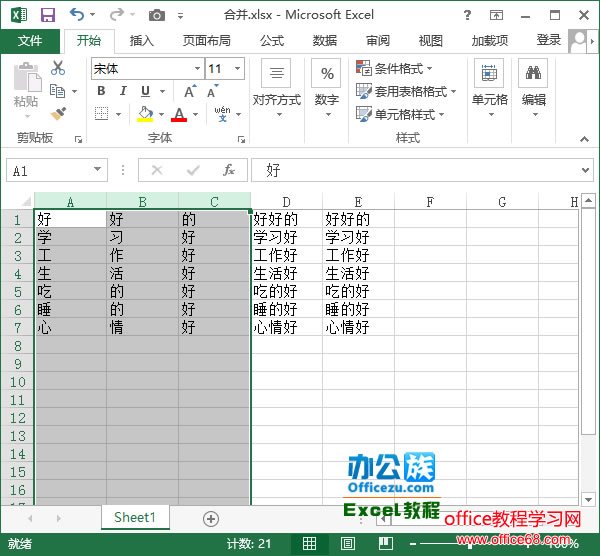Switch to the 插入 ribbon tab
This screenshot has width=600, height=556.
pyautogui.click(x=142, y=41)
